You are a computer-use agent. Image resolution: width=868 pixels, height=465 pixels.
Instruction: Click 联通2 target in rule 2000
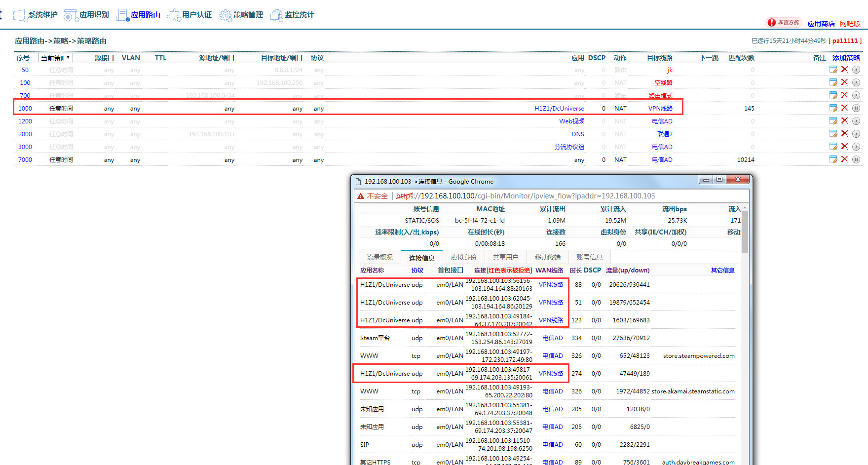coord(665,134)
